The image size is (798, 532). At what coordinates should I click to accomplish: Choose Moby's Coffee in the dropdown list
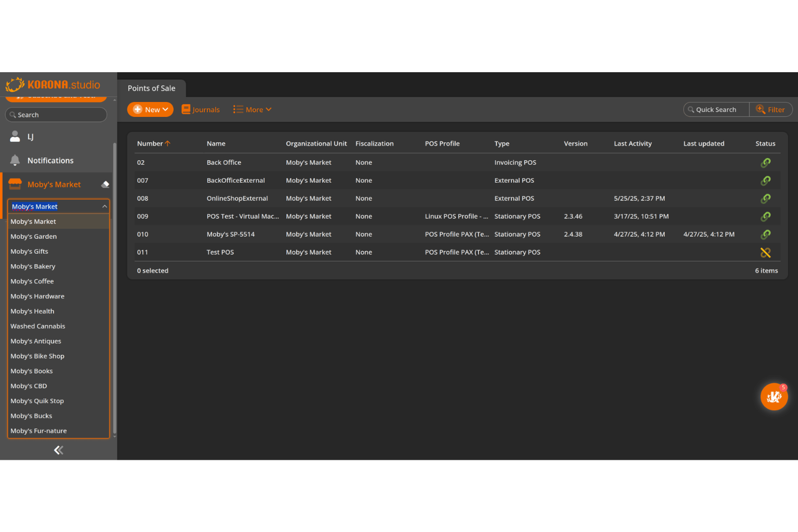pos(59,281)
